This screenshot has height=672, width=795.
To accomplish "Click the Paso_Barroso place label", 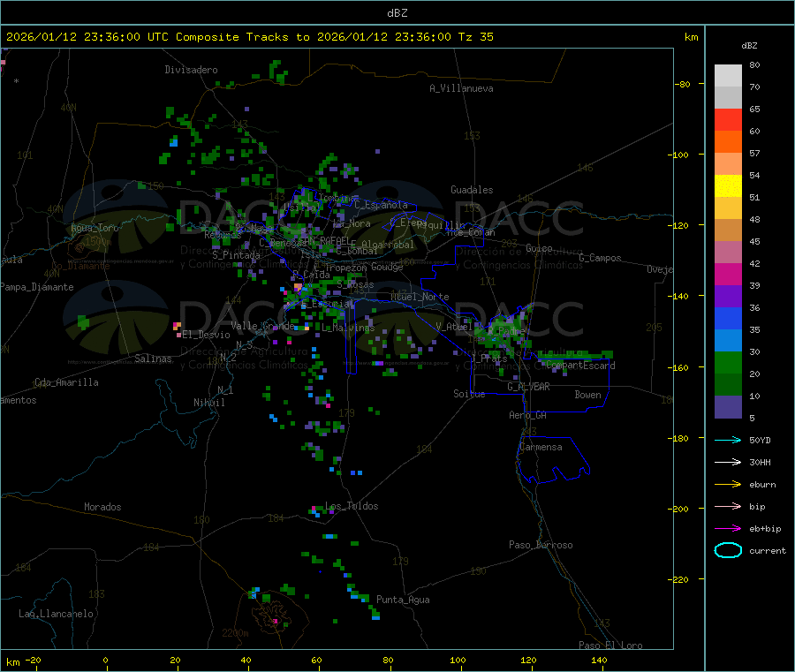I will coord(541,545).
